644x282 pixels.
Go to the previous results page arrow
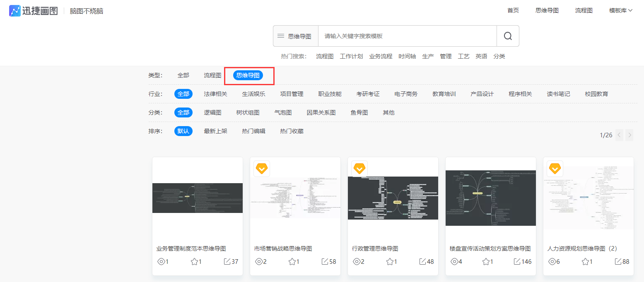click(619, 135)
